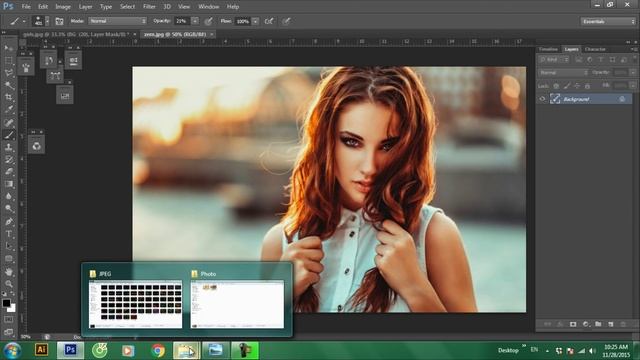
Task: Select the Lasso tool
Action: tap(9, 73)
